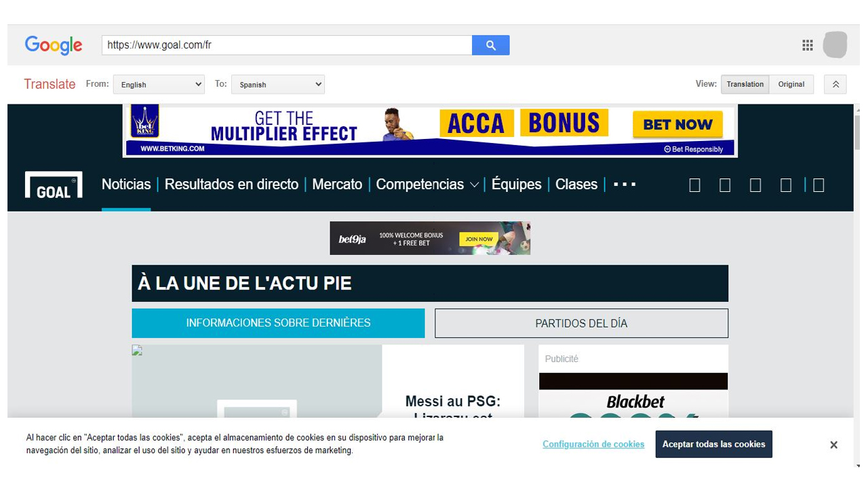Open the three-dots more menu in navigation
This screenshot has width=868, height=489.
click(625, 184)
